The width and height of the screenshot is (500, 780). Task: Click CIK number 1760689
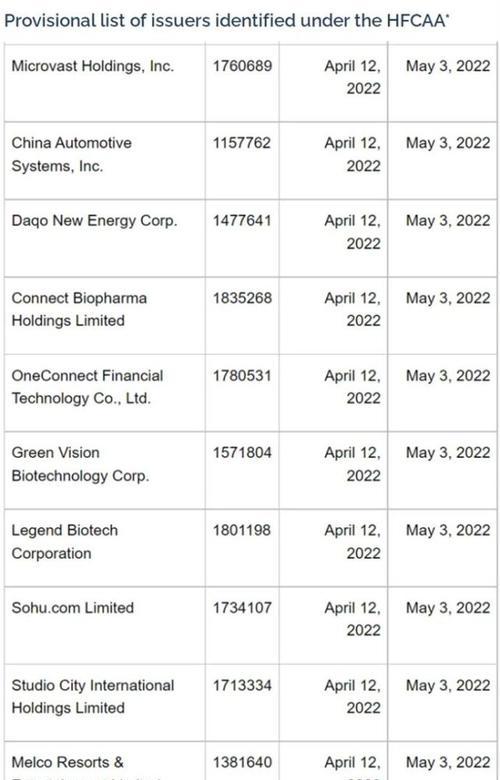coord(242,66)
